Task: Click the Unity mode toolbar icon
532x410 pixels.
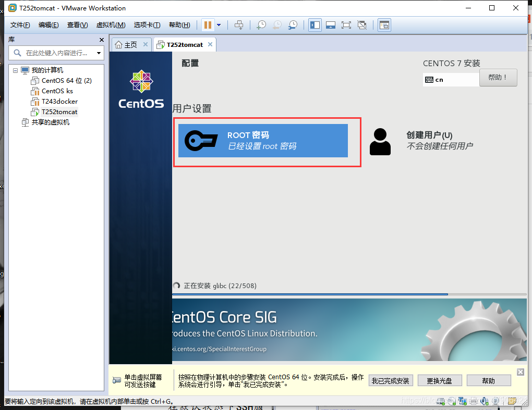Action: coord(362,24)
